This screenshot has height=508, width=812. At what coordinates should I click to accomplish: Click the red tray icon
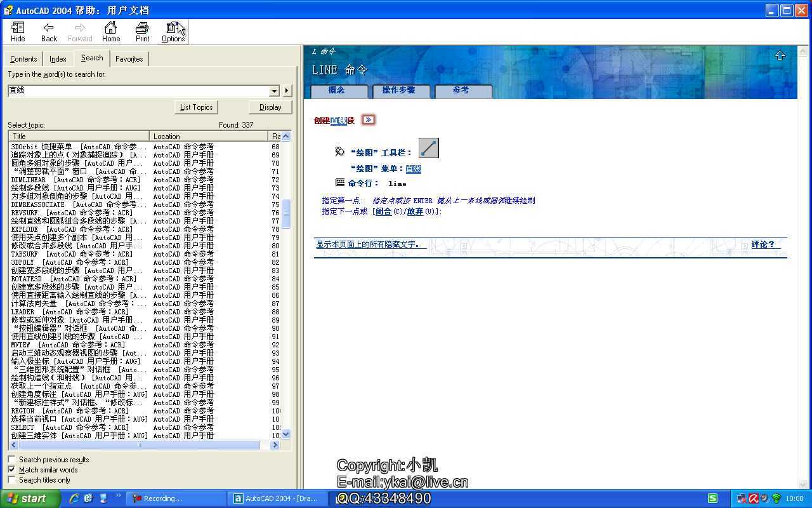754,498
